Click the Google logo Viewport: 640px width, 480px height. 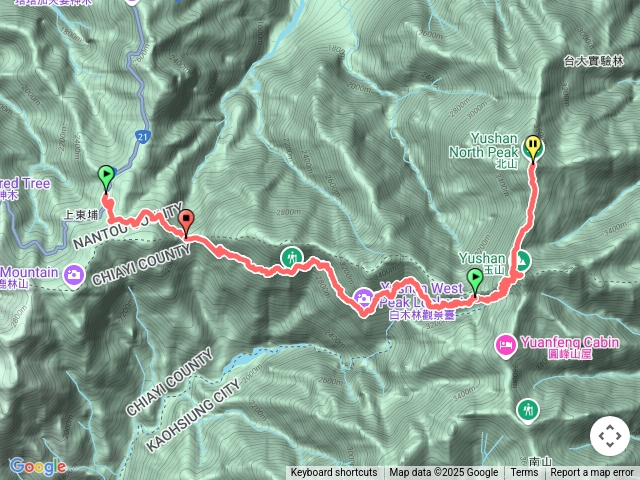click(38, 467)
